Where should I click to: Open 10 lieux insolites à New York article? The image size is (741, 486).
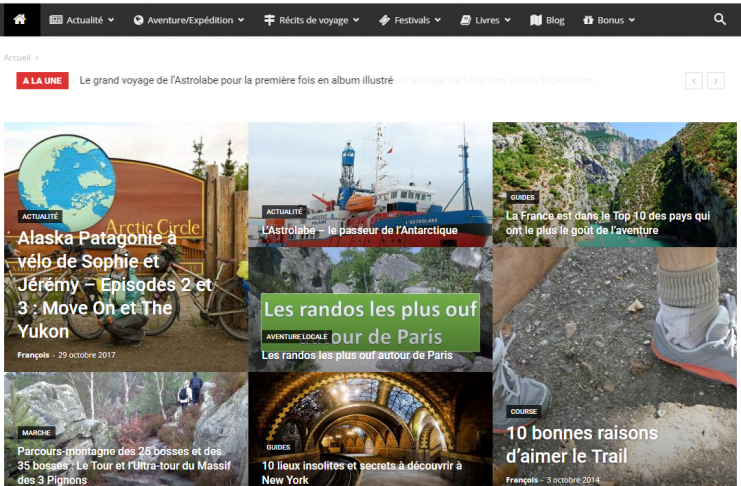pyautogui.click(x=362, y=473)
